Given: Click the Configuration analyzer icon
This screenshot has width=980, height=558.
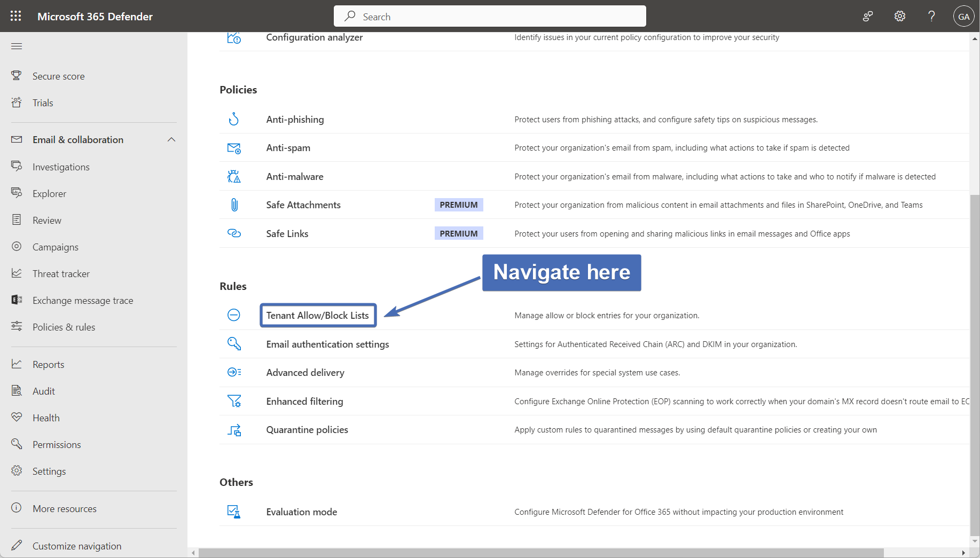Looking at the screenshot, I should click(234, 38).
